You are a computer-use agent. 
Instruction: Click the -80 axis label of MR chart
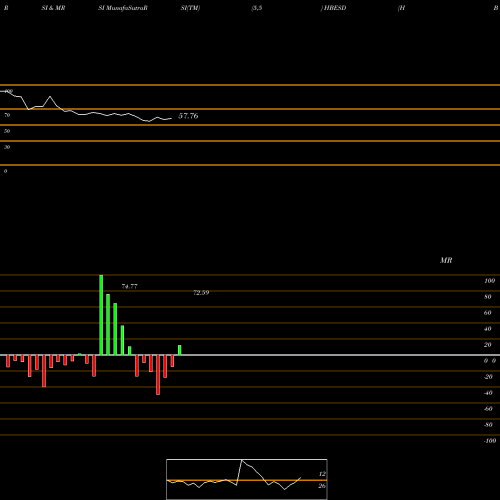point(488,425)
